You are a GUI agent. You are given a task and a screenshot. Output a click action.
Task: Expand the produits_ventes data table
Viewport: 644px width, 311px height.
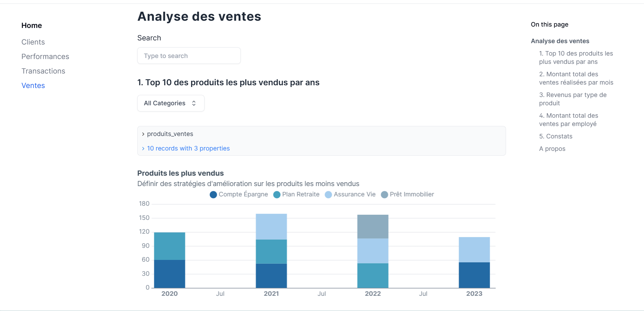point(169,134)
